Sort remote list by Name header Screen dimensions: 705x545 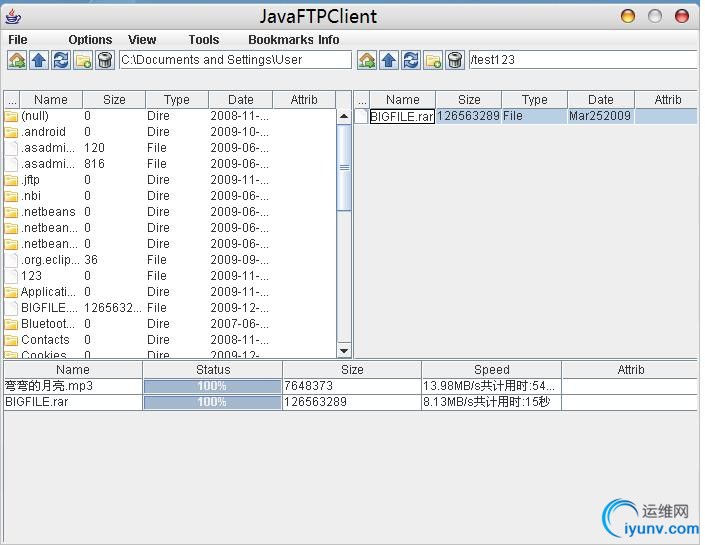point(403,99)
